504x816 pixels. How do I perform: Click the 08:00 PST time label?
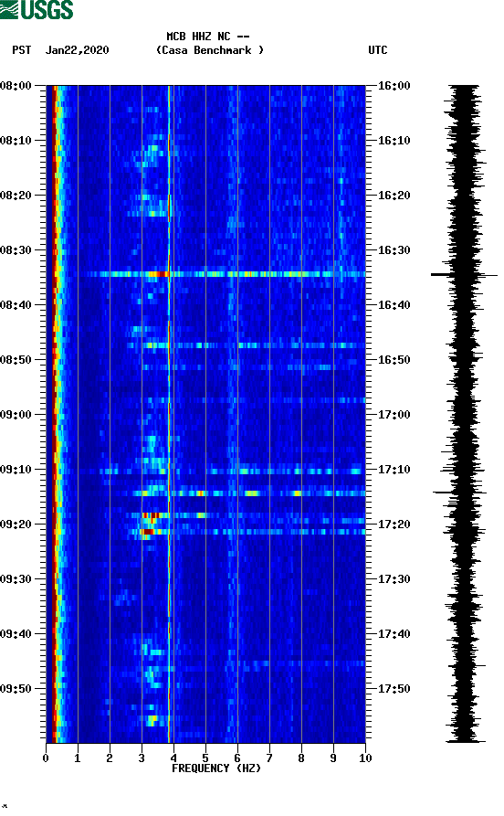click(16, 86)
